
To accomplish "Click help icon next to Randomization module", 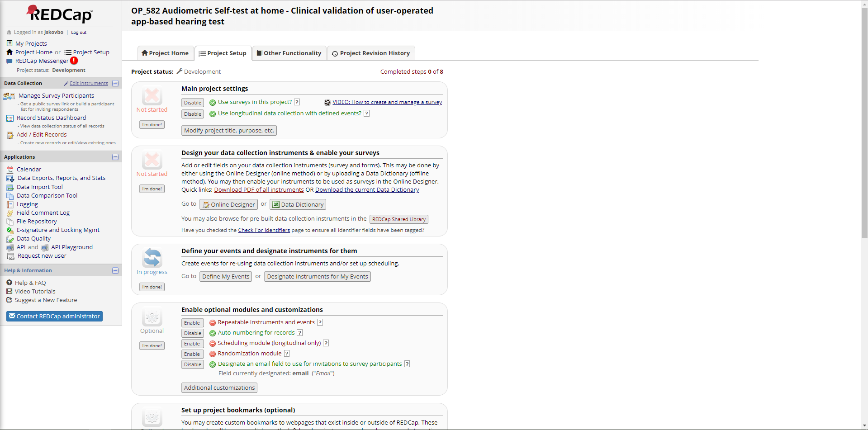I will pyautogui.click(x=286, y=354).
